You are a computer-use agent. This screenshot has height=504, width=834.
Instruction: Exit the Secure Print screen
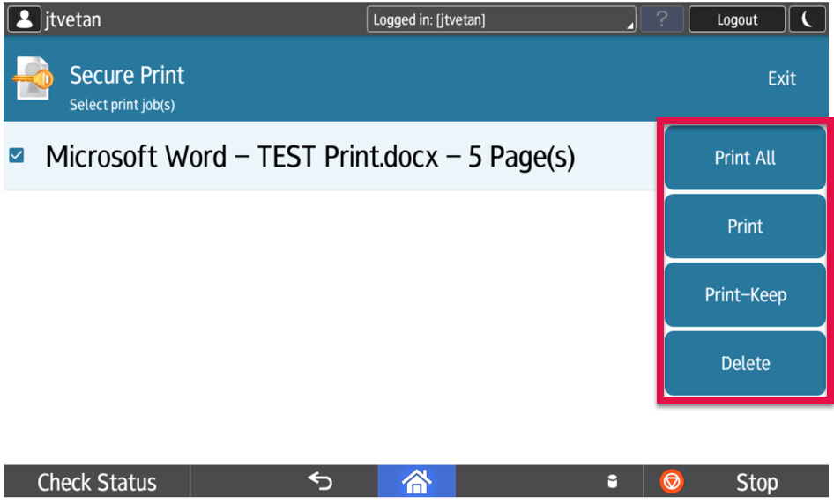(781, 78)
